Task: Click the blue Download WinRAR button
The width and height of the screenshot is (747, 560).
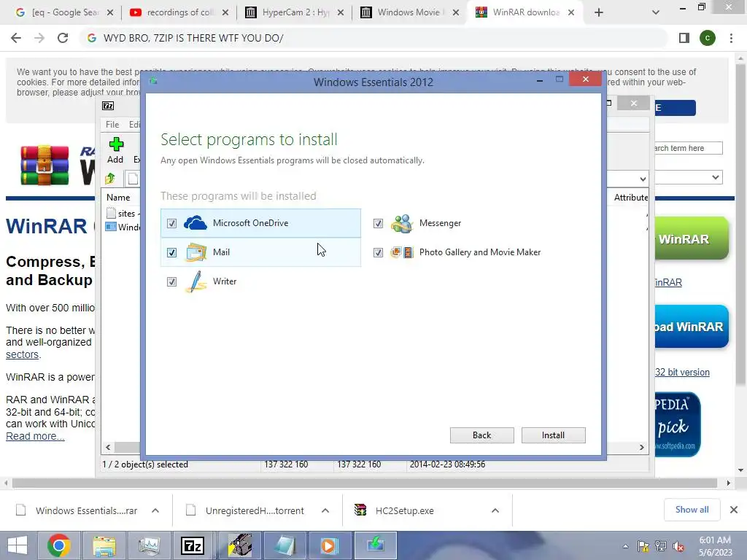Action: pyautogui.click(x=692, y=327)
